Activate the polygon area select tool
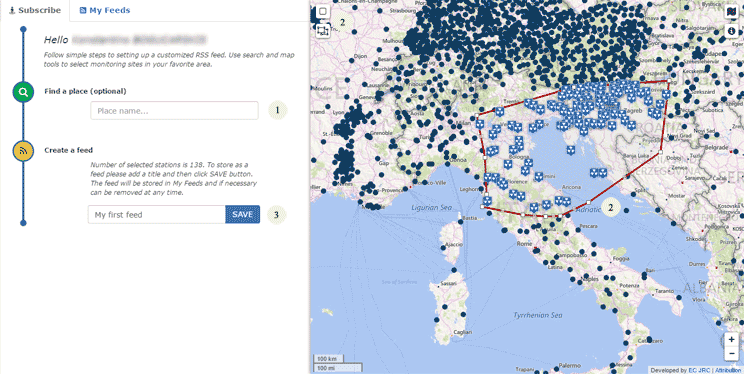 point(323,31)
